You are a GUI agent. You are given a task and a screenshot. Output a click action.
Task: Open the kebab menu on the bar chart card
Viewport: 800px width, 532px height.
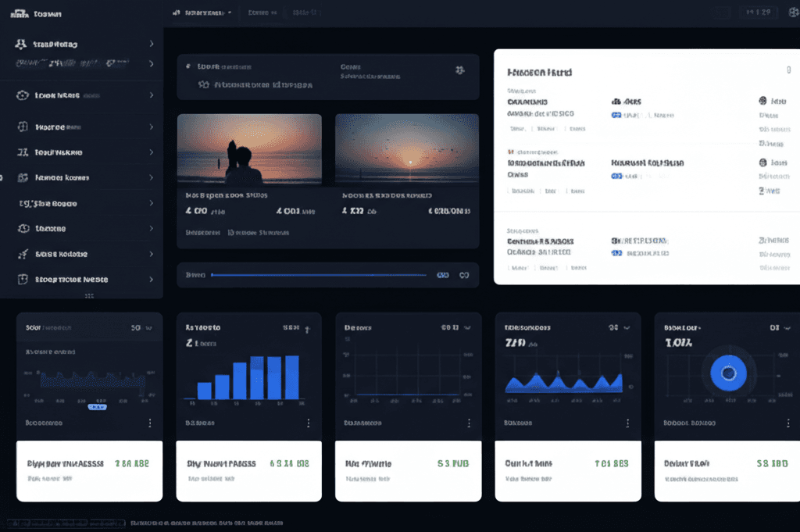[x=307, y=423]
